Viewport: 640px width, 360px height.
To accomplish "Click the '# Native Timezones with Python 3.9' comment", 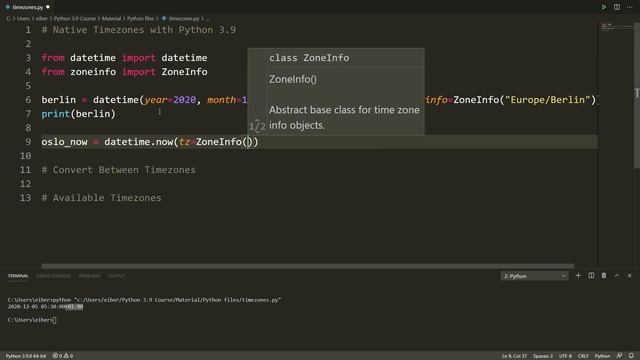I will click(x=138, y=30).
